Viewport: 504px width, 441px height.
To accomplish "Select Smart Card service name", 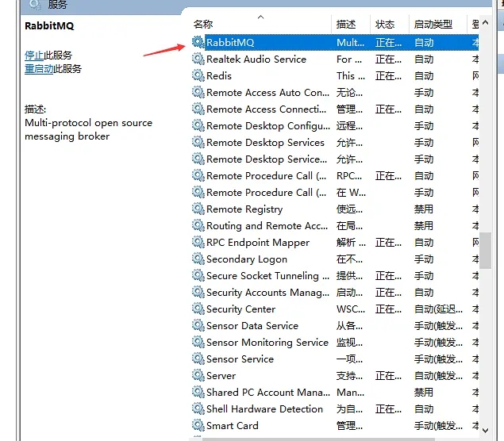I will (233, 426).
